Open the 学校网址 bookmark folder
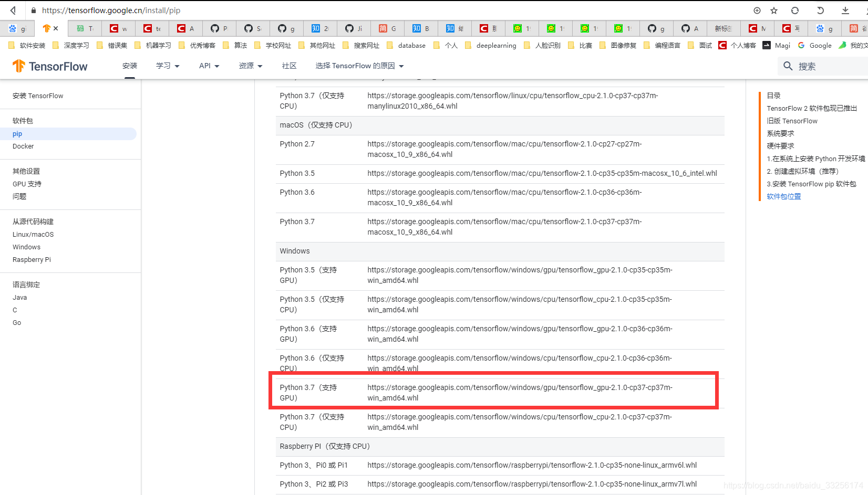This screenshot has height=495, width=868. tap(273, 46)
